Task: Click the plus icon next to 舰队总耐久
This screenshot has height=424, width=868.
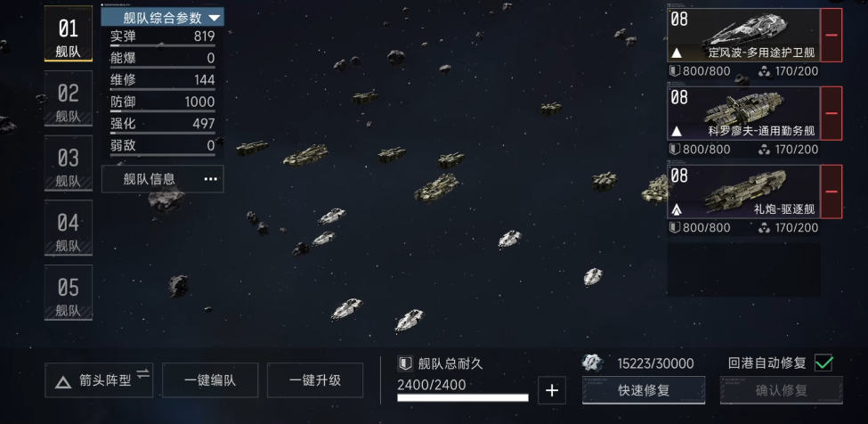Action: click(x=552, y=390)
